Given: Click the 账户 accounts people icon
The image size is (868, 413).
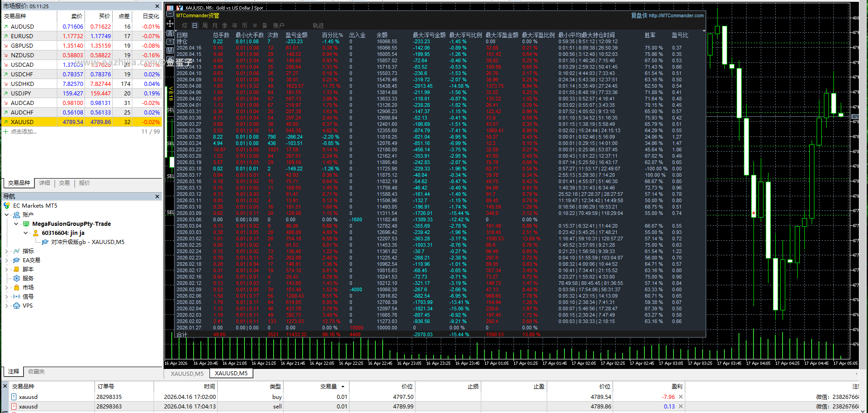Looking at the screenshot, I should [x=17, y=215].
